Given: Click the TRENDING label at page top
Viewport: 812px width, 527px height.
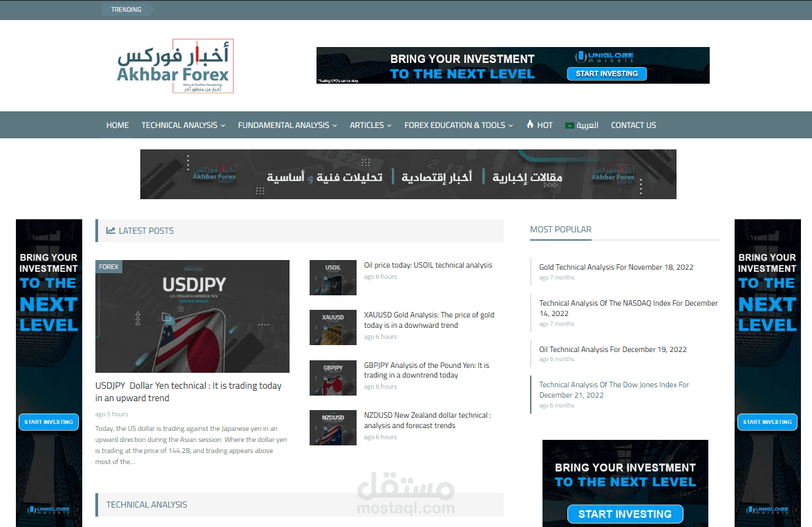Looking at the screenshot, I should point(126,9).
